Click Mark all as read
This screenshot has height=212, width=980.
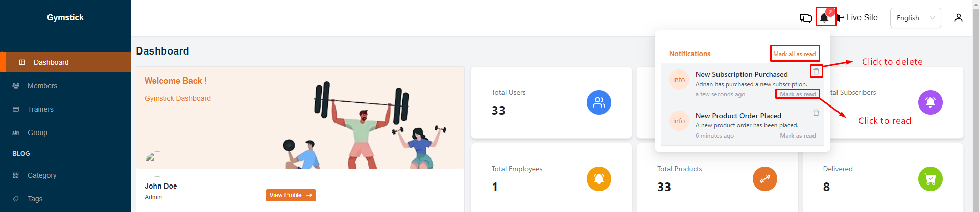point(794,54)
